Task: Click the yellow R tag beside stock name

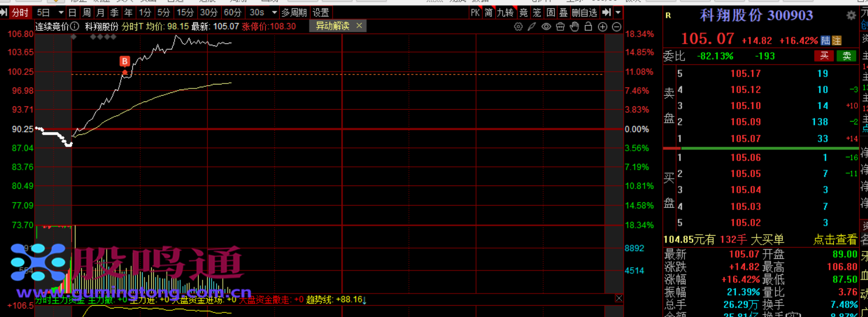Action: pyautogui.click(x=668, y=16)
